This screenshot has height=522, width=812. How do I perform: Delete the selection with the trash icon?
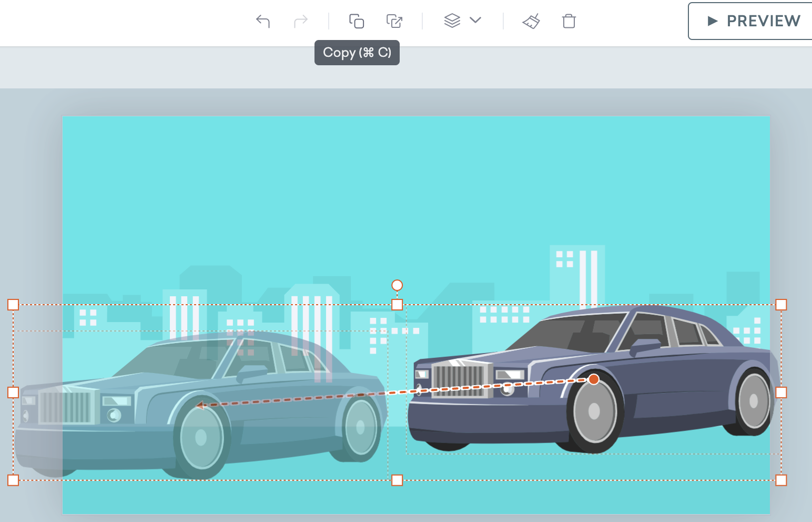(x=569, y=21)
